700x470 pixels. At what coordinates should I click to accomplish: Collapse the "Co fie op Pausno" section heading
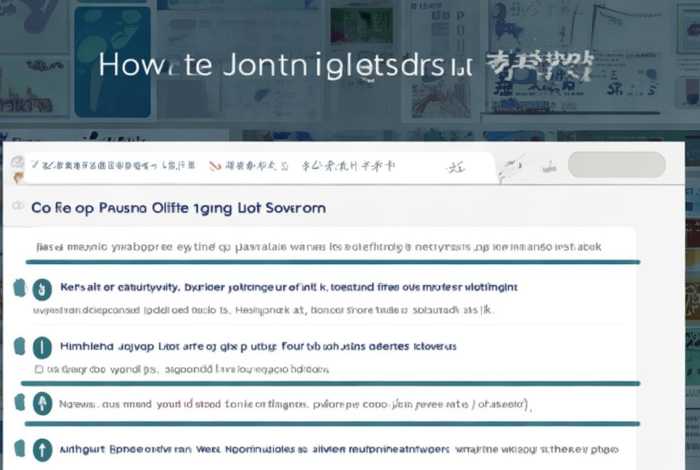coord(178,208)
